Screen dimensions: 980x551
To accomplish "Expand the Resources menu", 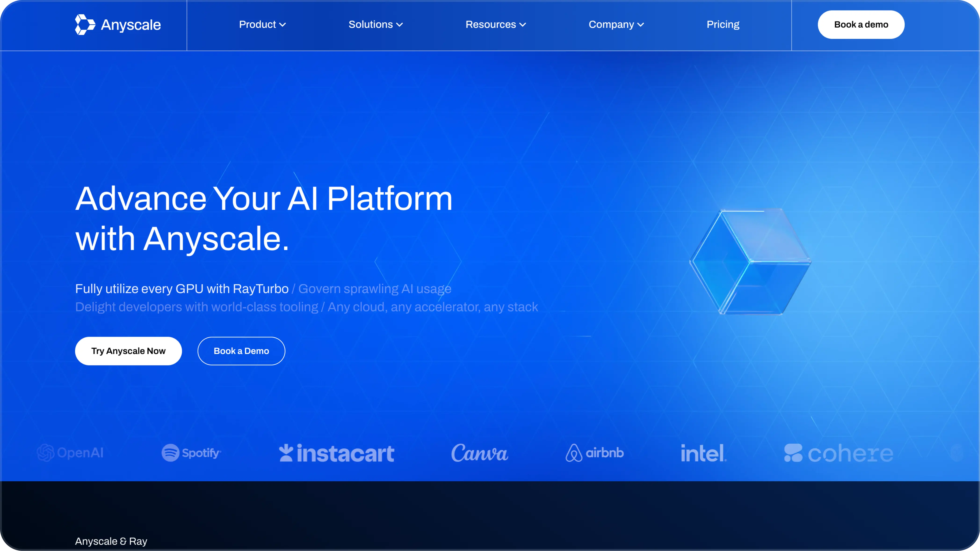I will click(495, 25).
